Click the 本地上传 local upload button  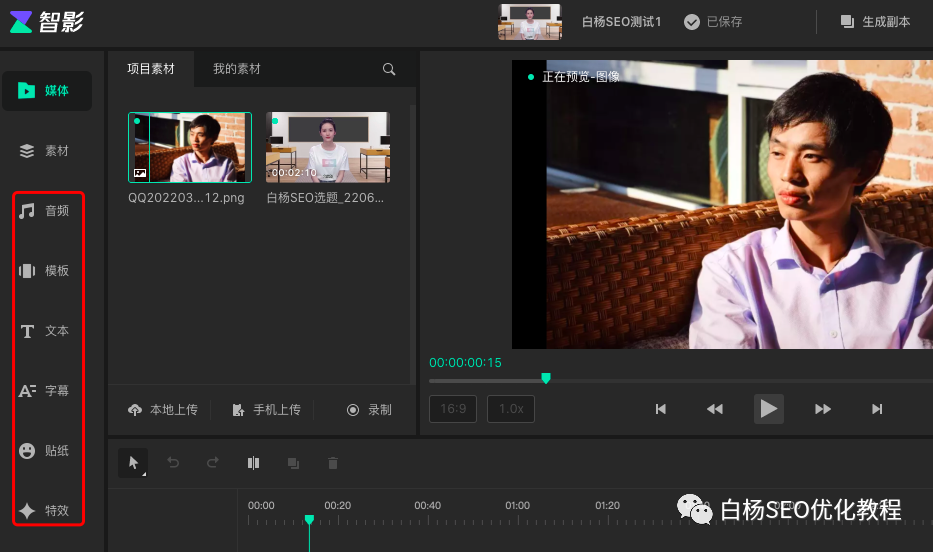coord(163,410)
